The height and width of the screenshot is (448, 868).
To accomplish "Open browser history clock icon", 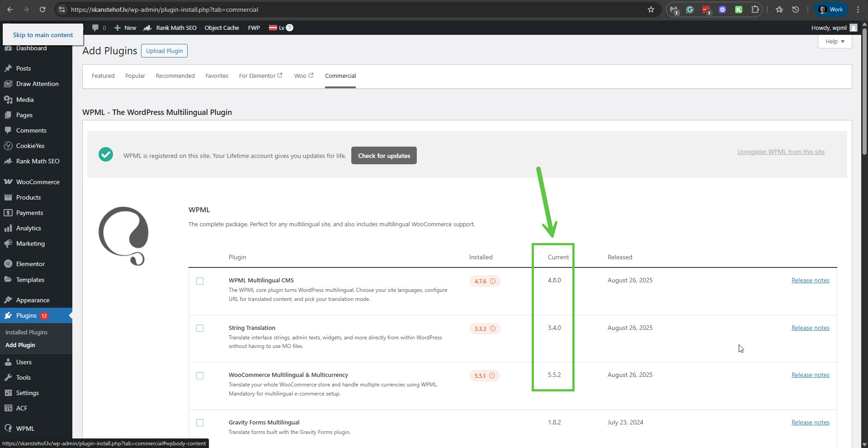I will coord(796,10).
